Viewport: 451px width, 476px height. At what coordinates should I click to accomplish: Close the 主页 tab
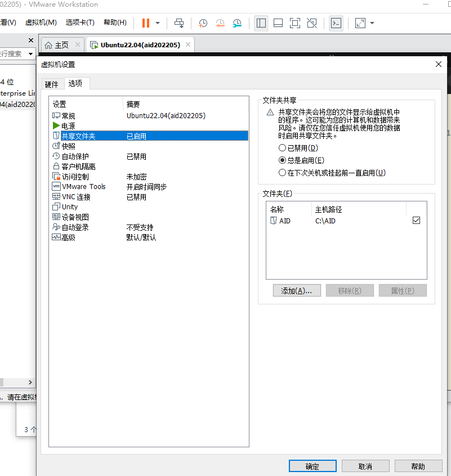(78, 44)
